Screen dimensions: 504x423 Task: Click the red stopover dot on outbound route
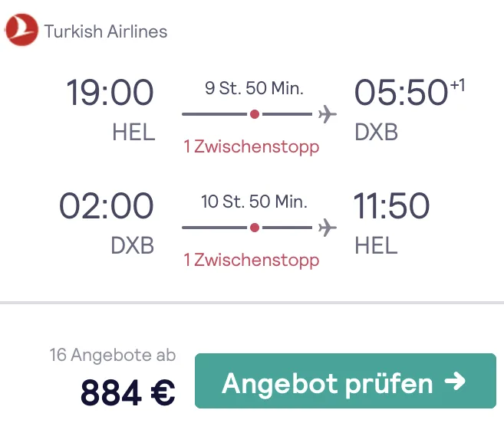click(255, 114)
